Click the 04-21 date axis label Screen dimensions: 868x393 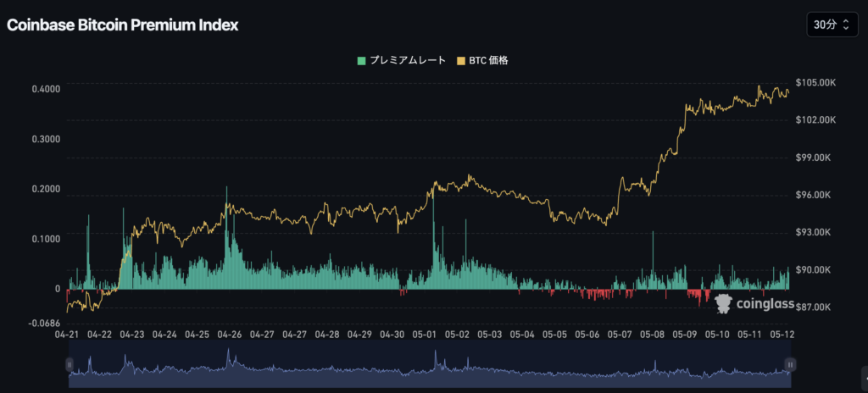point(68,335)
